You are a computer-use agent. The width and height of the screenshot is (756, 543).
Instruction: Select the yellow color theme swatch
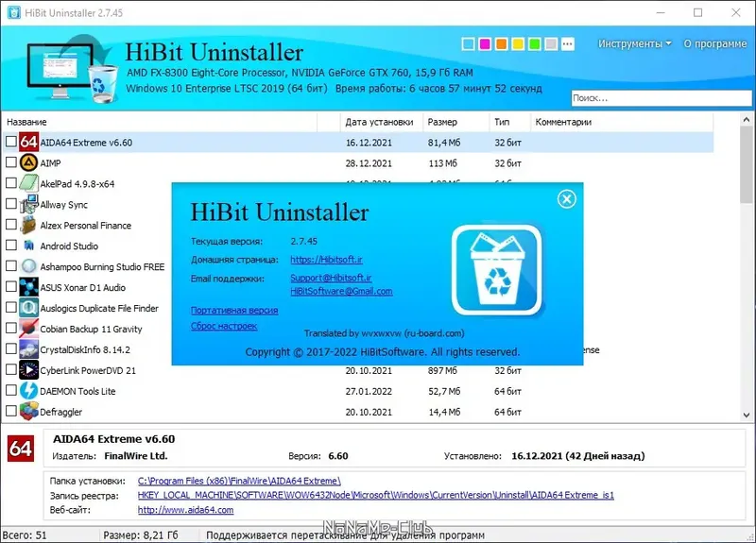pyautogui.click(x=518, y=44)
